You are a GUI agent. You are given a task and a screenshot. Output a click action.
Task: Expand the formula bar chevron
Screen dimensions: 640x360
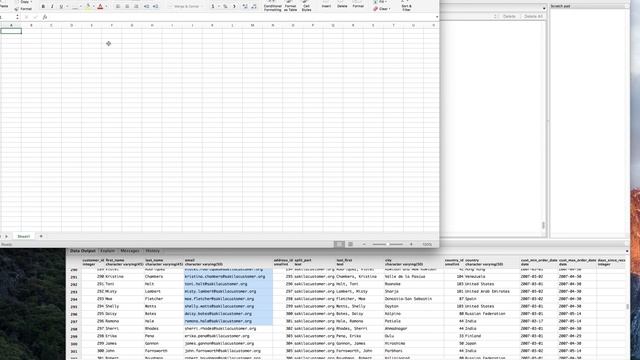click(437, 17)
